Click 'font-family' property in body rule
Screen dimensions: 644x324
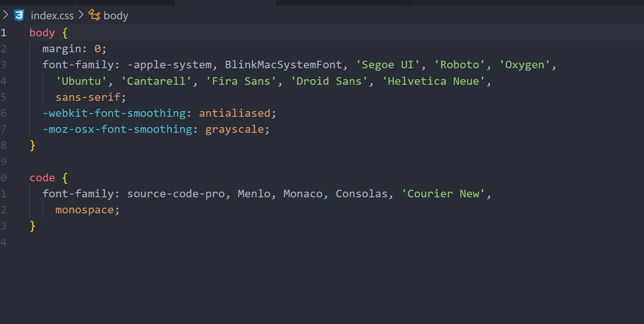(x=78, y=65)
